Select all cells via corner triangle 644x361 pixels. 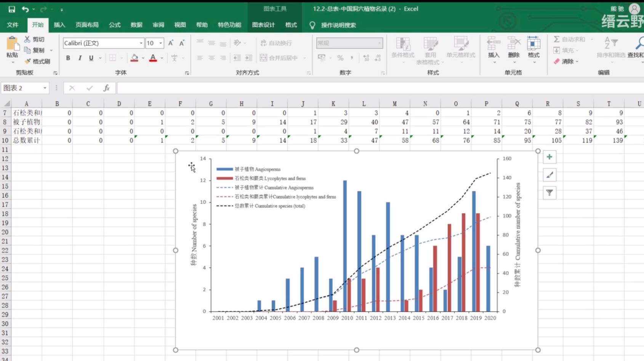pyautogui.click(x=6, y=104)
